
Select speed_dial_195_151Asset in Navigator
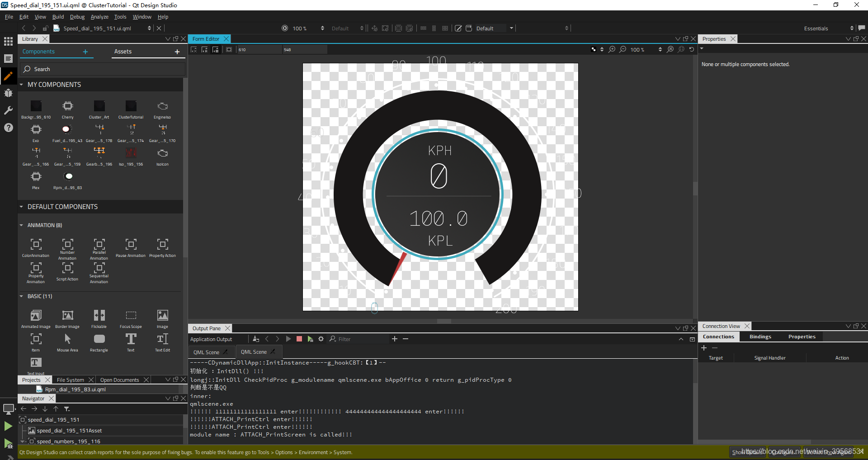69,431
